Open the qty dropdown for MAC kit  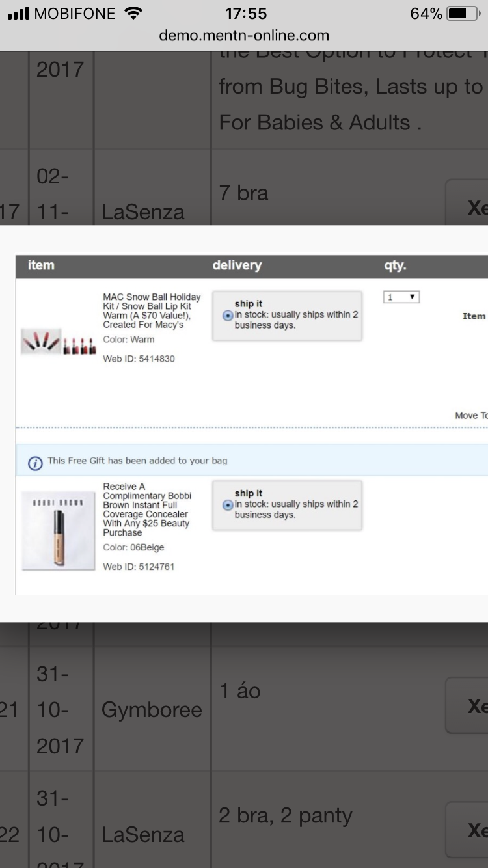pyautogui.click(x=401, y=297)
